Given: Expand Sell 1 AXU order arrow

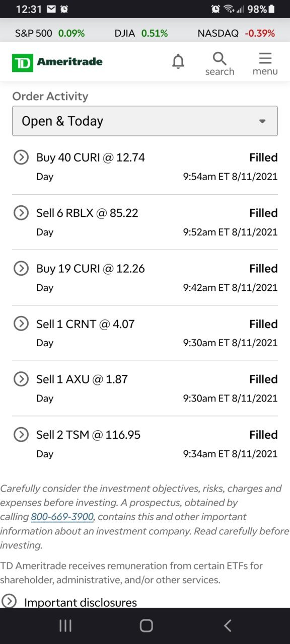Looking at the screenshot, I should pos(21,379).
